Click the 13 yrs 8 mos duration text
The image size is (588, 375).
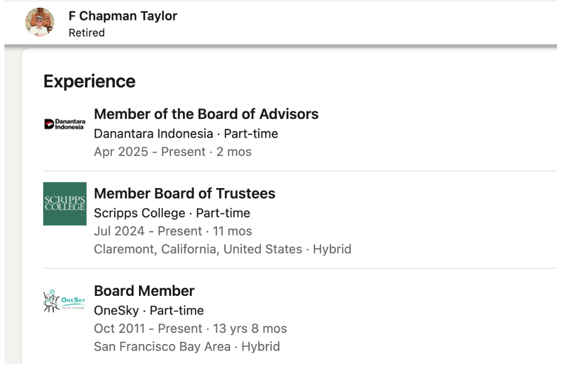pyautogui.click(x=250, y=329)
